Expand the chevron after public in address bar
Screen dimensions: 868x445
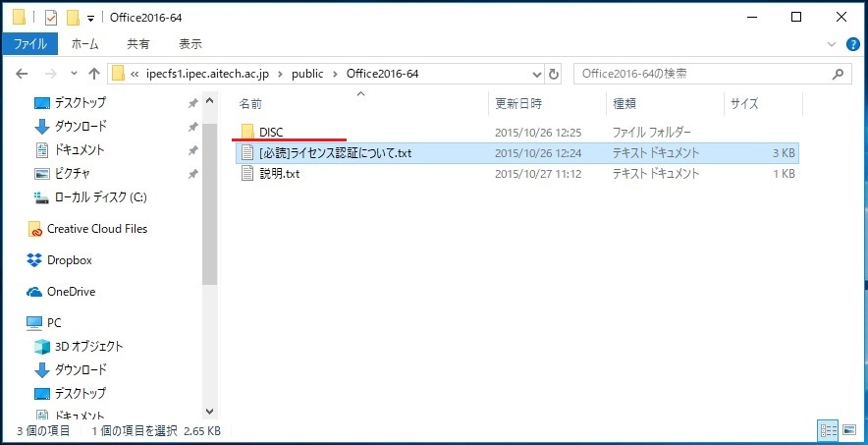click(335, 74)
